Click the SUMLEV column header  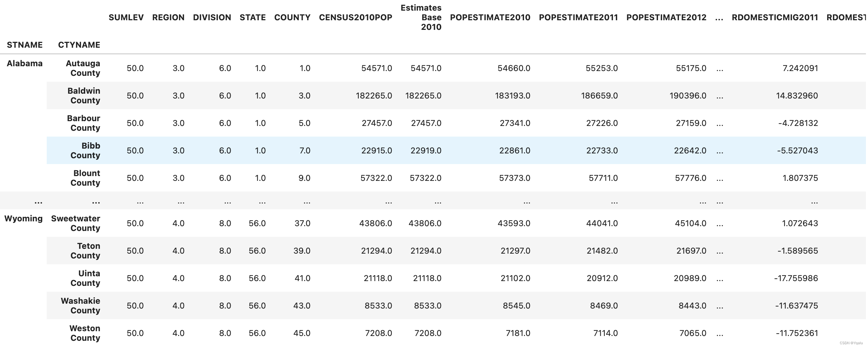pos(126,18)
